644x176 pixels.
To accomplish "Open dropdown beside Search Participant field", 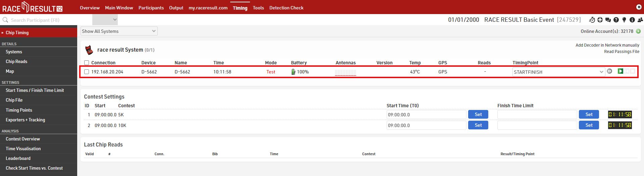I will pos(105,20).
